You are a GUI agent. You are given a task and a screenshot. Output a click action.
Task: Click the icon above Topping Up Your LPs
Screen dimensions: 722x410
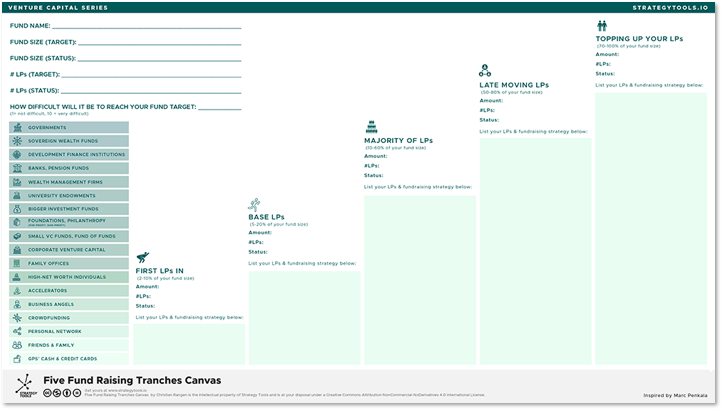pos(602,26)
